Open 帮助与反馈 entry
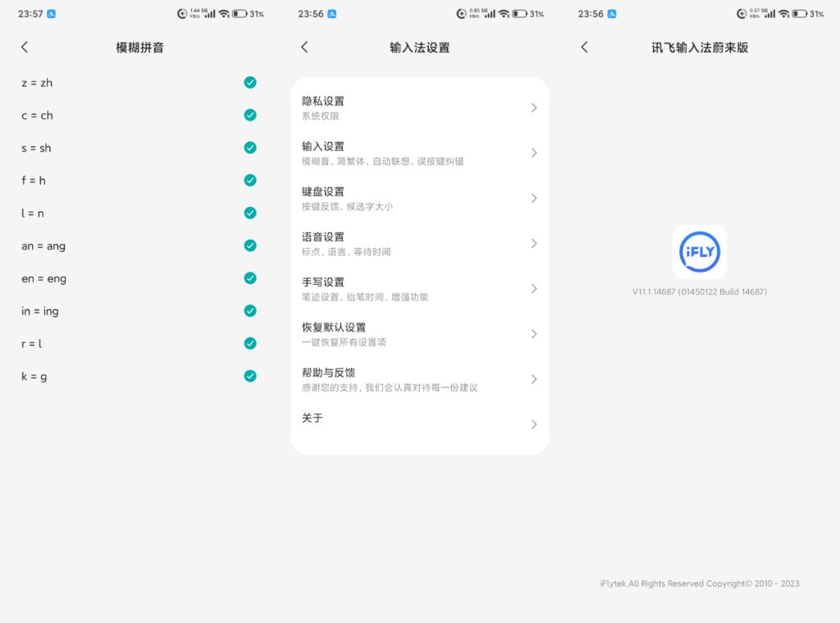The height and width of the screenshot is (623, 840). click(x=419, y=379)
